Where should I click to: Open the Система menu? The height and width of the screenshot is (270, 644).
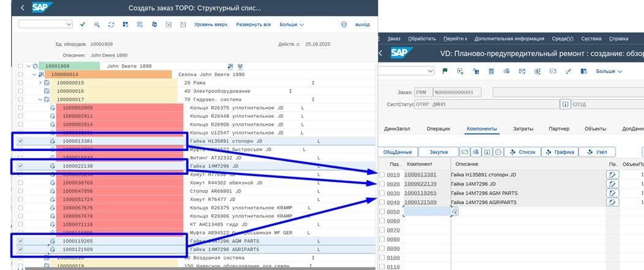tap(591, 39)
